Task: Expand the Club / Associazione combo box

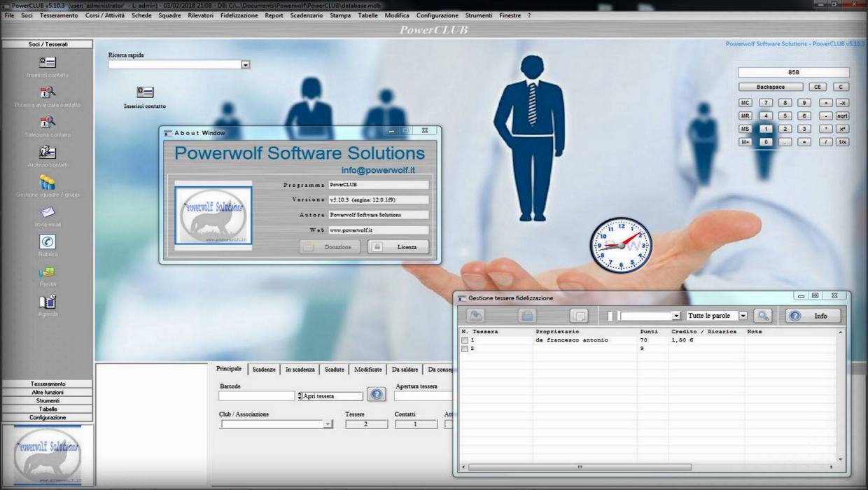Action: (328, 424)
